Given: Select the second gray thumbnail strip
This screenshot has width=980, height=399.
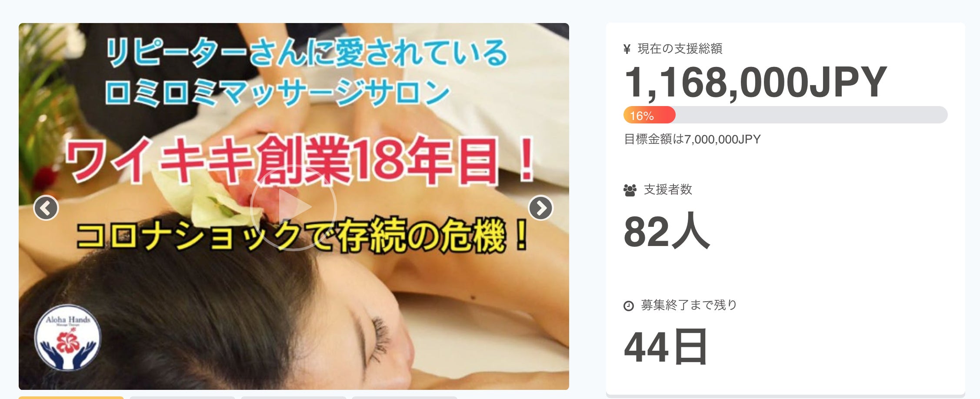Looking at the screenshot, I should click(182, 397).
